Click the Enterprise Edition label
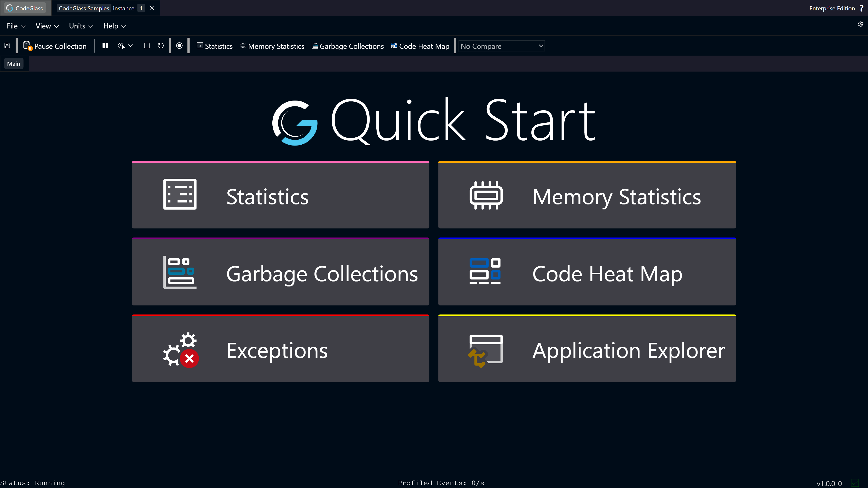The width and height of the screenshot is (868, 488). tap(832, 8)
